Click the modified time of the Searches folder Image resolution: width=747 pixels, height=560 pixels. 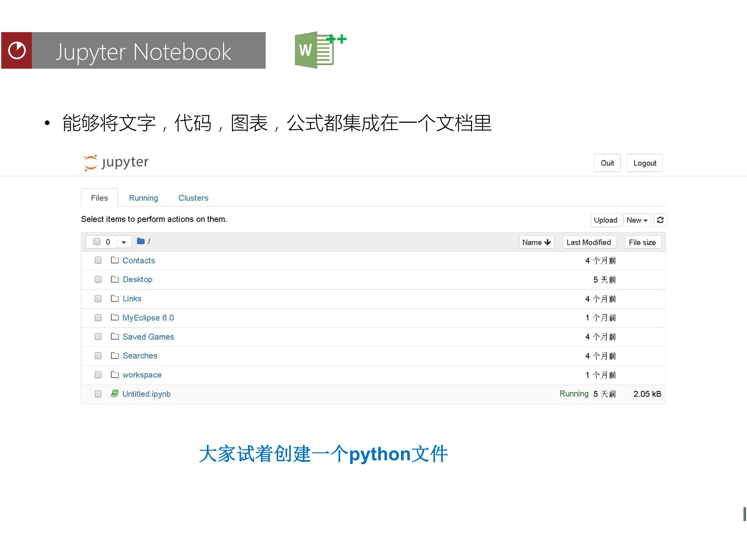point(600,356)
